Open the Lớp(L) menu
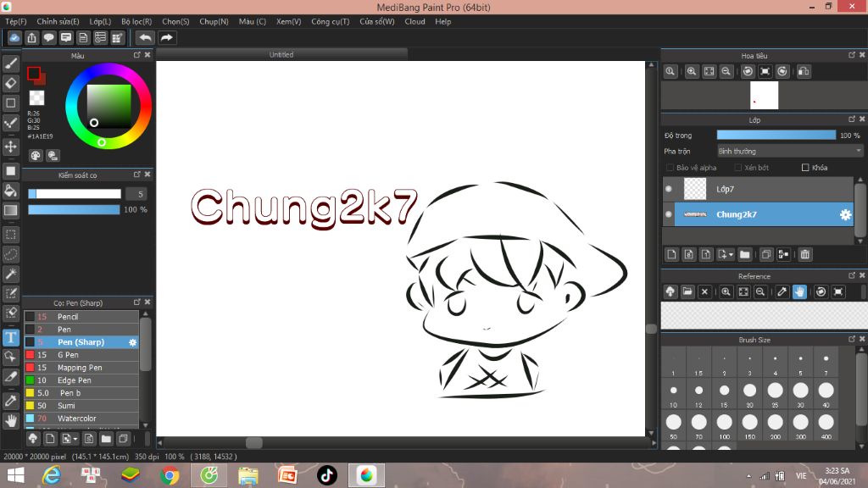The height and width of the screenshot is (488, 868). coord(100,21)
